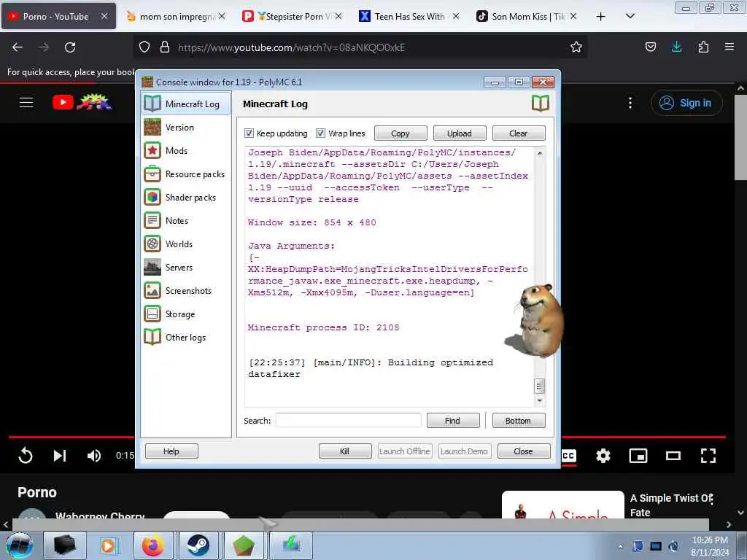Skip to the next video
747x560 pixels.
60,456
